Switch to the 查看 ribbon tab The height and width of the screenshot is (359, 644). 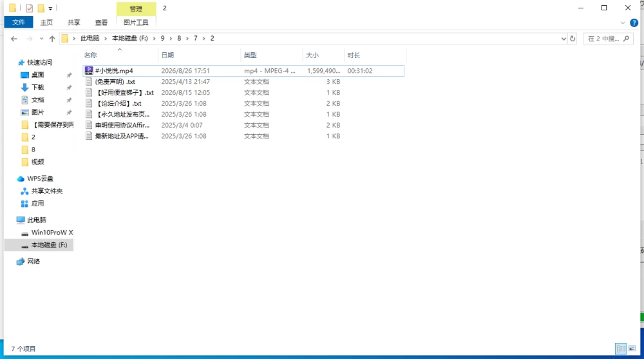pos(101,22)
